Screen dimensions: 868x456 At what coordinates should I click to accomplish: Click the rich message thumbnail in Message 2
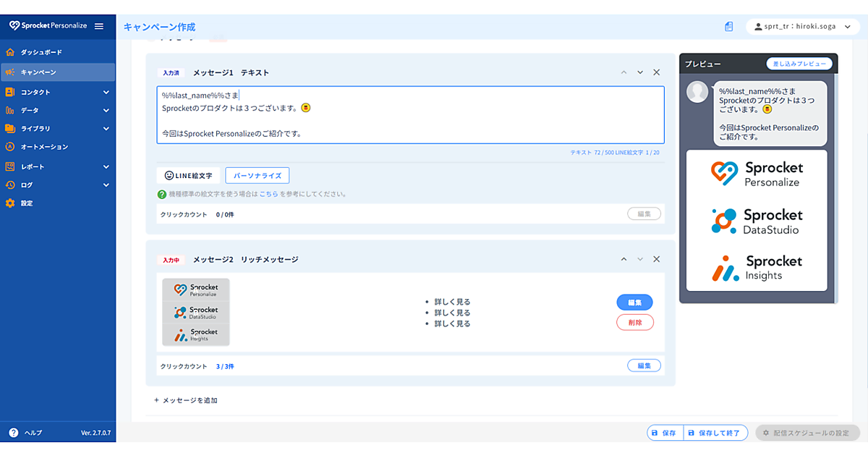(x=195, y=312)
